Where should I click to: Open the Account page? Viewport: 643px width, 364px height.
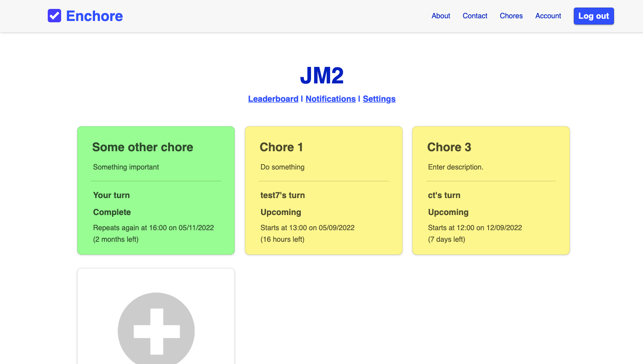pos(548,16)
